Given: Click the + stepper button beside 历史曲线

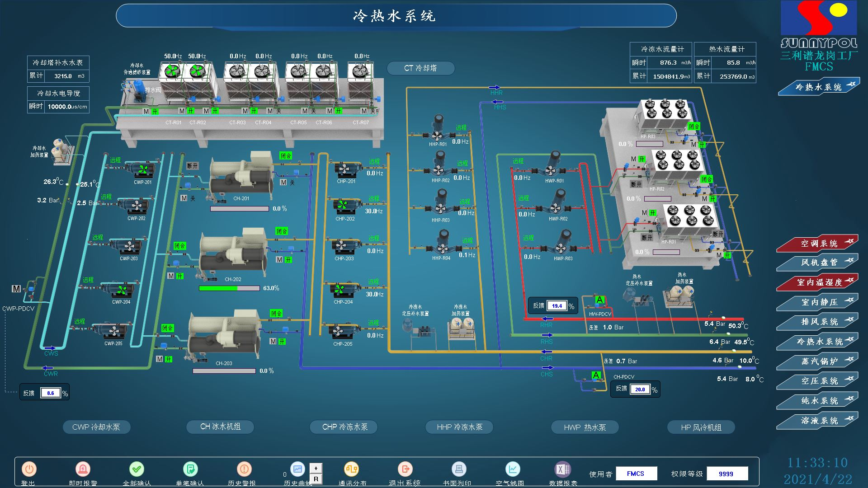Looking at the screenshot, I should (x=316, y=468).
